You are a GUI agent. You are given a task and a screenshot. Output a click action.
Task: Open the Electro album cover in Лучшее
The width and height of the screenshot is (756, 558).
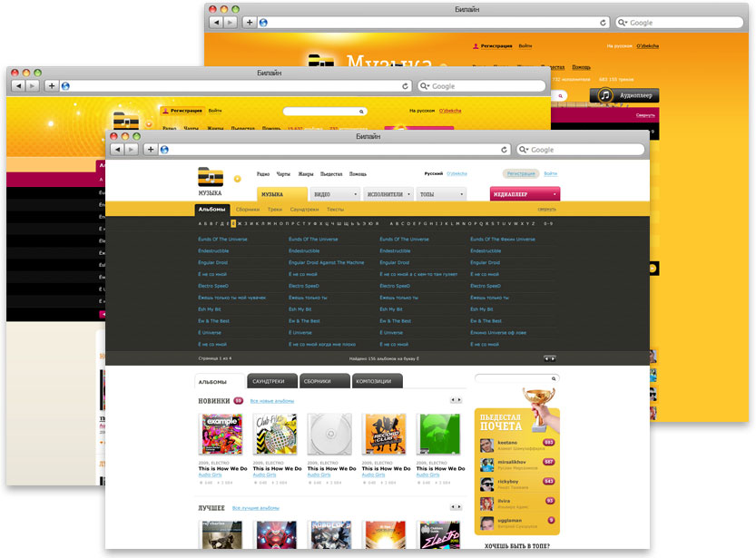[439, 535]
